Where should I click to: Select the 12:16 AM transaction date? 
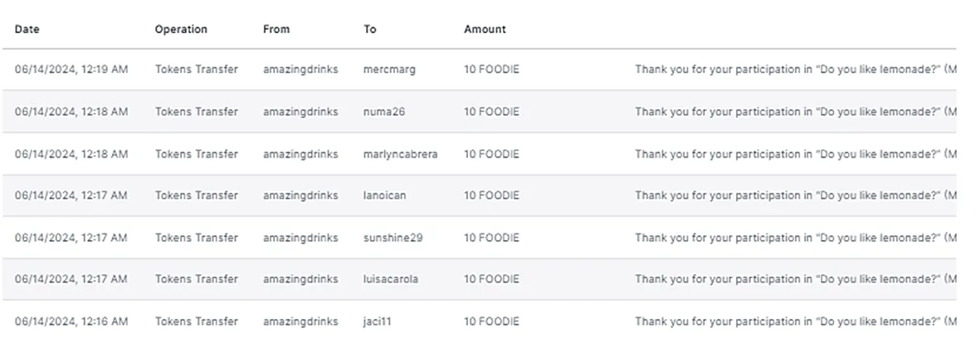(x=71, y=321)
